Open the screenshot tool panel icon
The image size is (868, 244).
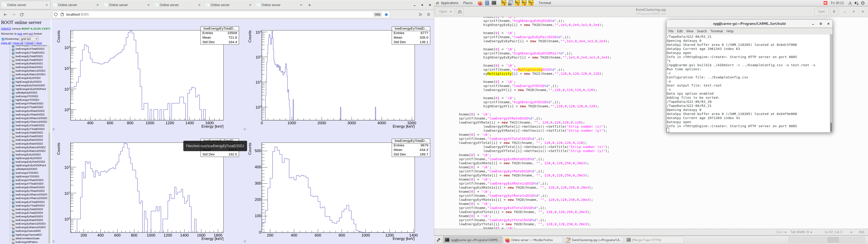[510, 3]
